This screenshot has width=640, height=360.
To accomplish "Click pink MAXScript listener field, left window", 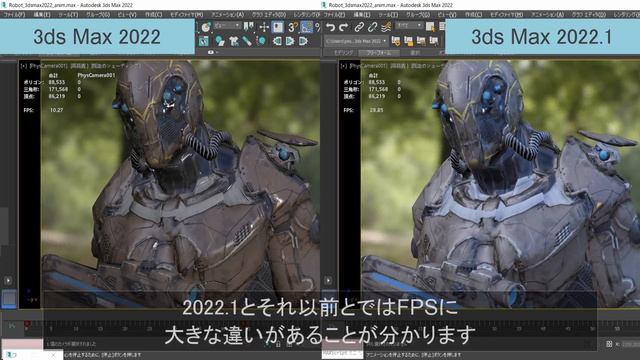I will click(x=22, y=344).
